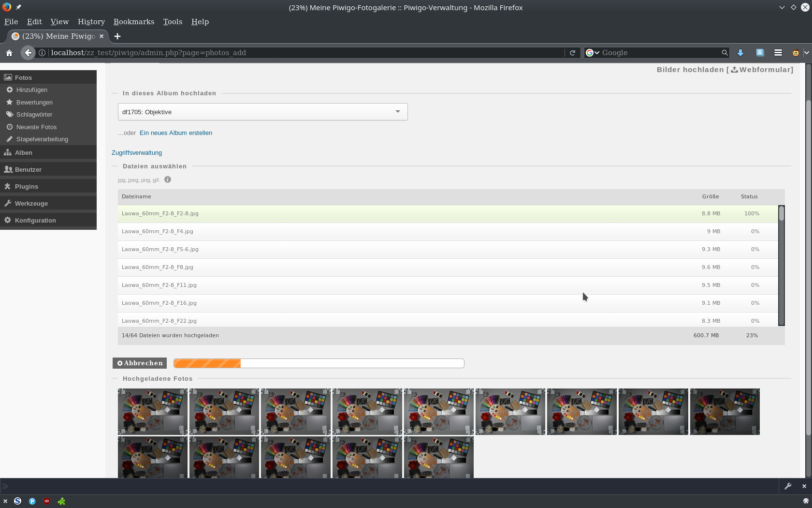Click the first uploaded photo thumbnail
Viewport: 812px width, 508px height.
(x=153, y=412)
